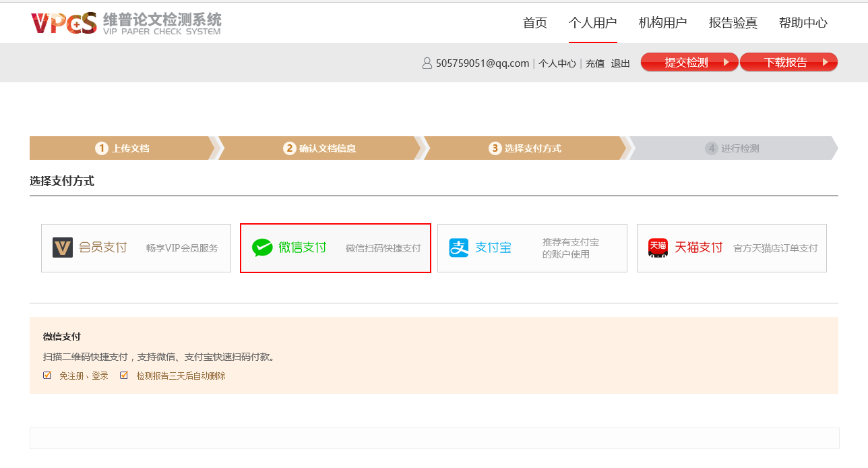Click the 提交检测 red button
This screenshot has height=468, width=868.
tap(689, 62)
